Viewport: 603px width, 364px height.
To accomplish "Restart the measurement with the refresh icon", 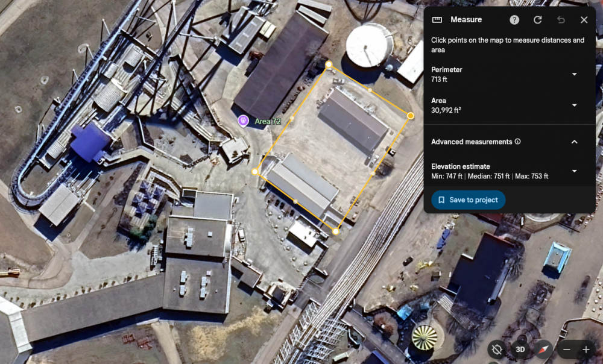I will click(538, 20).
